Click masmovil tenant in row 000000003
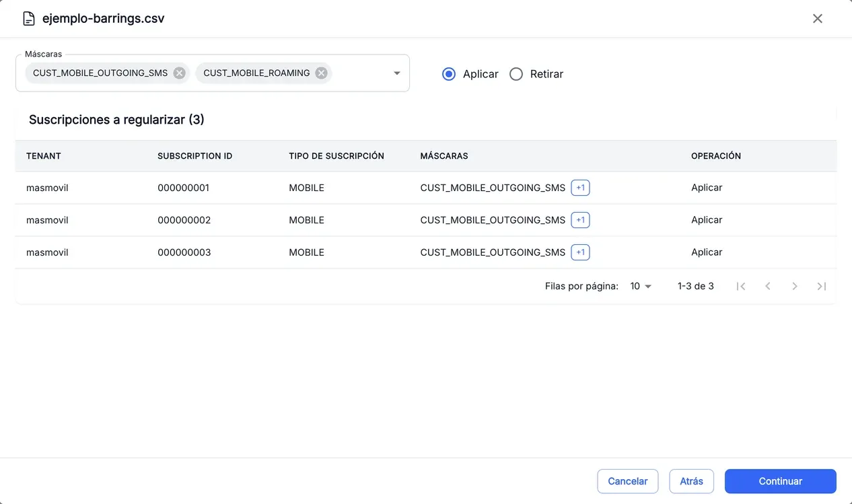 (x=47, y=252)
